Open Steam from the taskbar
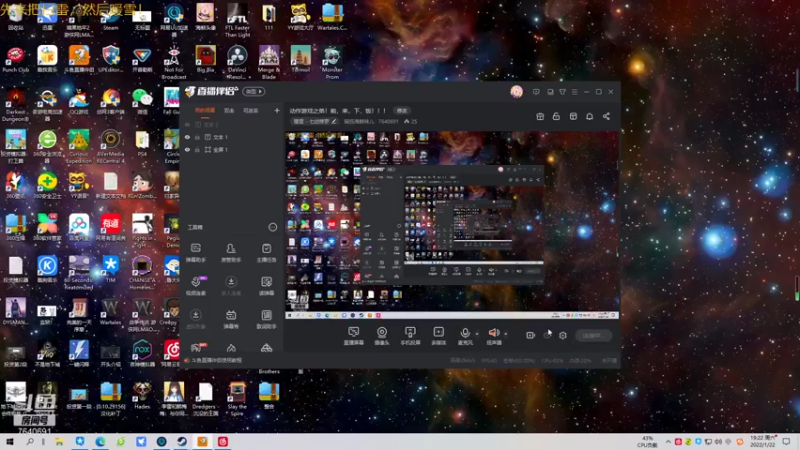Viewport: 800px width, 450px height. coord(182,442)
